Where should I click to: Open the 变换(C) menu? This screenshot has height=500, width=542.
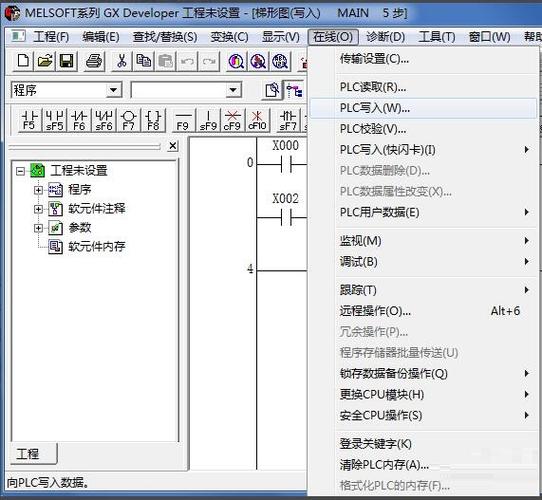coord(229,37)
